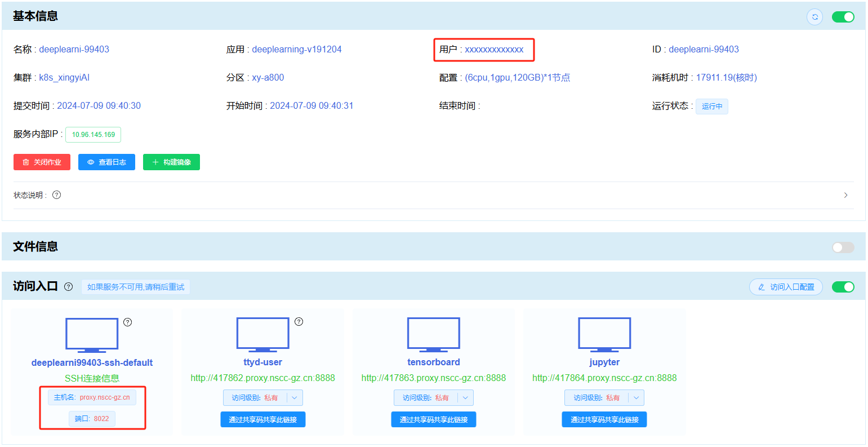This screenshot has height=447, width=868.
Task: Click the 运行中 status tag
Action: click(x=712, y=107)
